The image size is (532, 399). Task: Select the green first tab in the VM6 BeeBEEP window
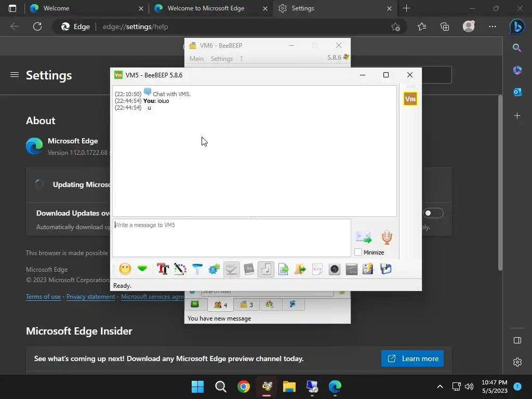(195, 304)
